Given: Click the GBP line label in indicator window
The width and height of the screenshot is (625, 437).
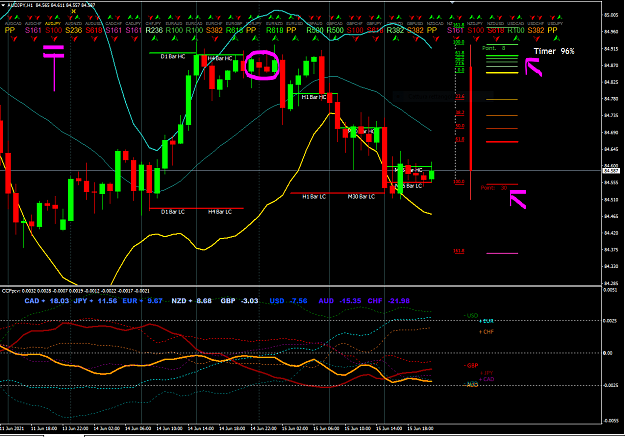Looking at the screenshot, I should [471, 365].
